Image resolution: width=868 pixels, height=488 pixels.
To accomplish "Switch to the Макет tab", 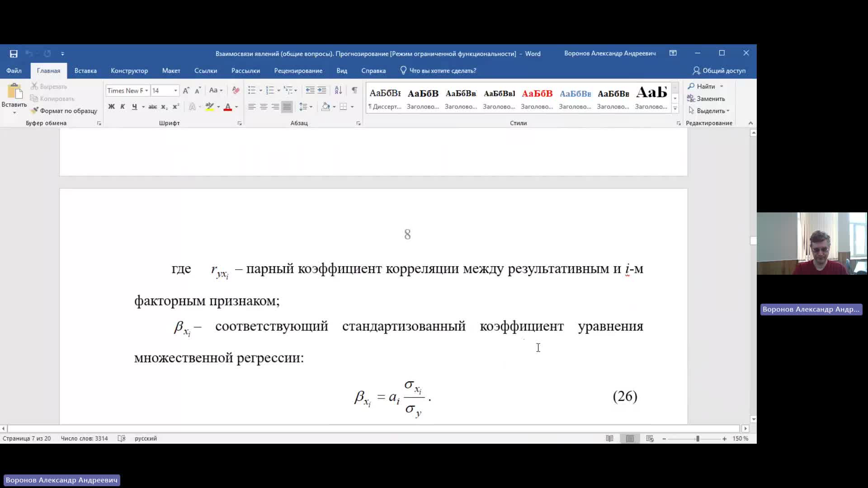I will click(171, 71).
